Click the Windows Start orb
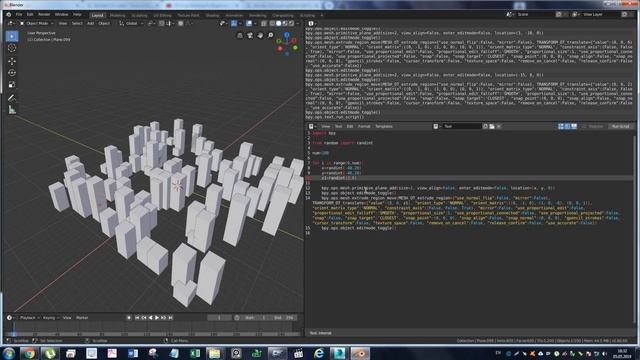The width and height of the screenshot is (640, 360). click(x=9, y=353)
